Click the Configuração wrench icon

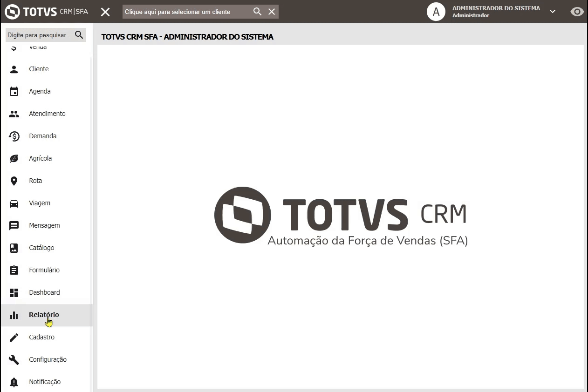coord(14,359)
